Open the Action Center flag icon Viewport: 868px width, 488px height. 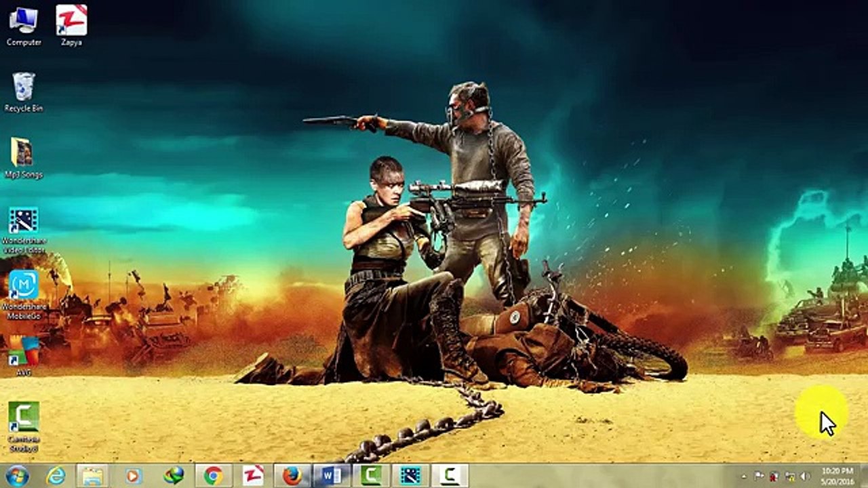pyautogui.click(x=759, y=476)
